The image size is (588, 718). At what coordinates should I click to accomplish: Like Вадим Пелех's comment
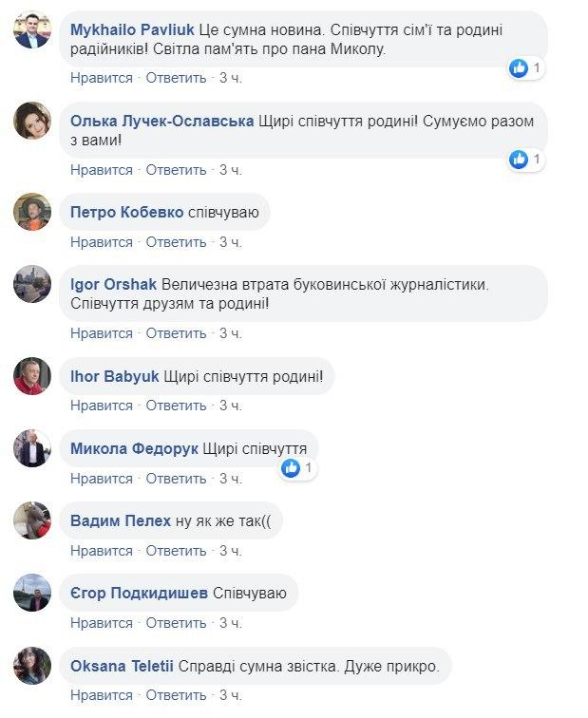pyautogui.click(x=102, y=550)
